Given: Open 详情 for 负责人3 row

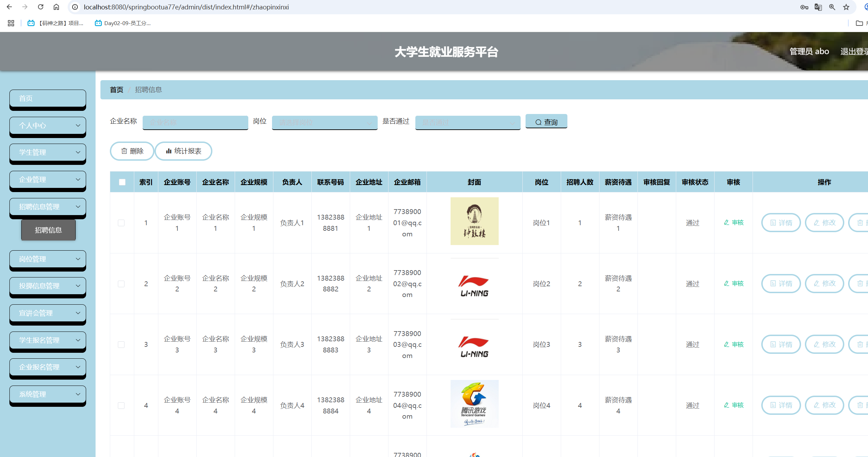Looking at the screenshot, I should click(x=781, y=344).
